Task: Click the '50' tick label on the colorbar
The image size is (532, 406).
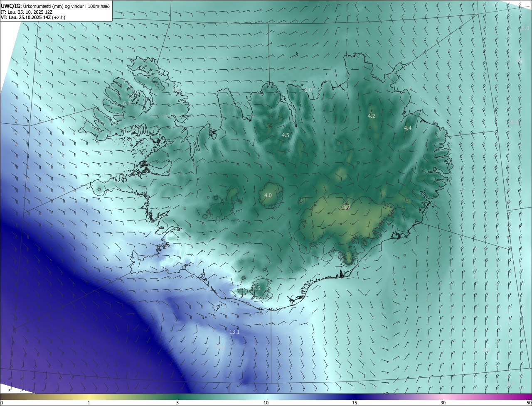Action: (x=529, y=403)
